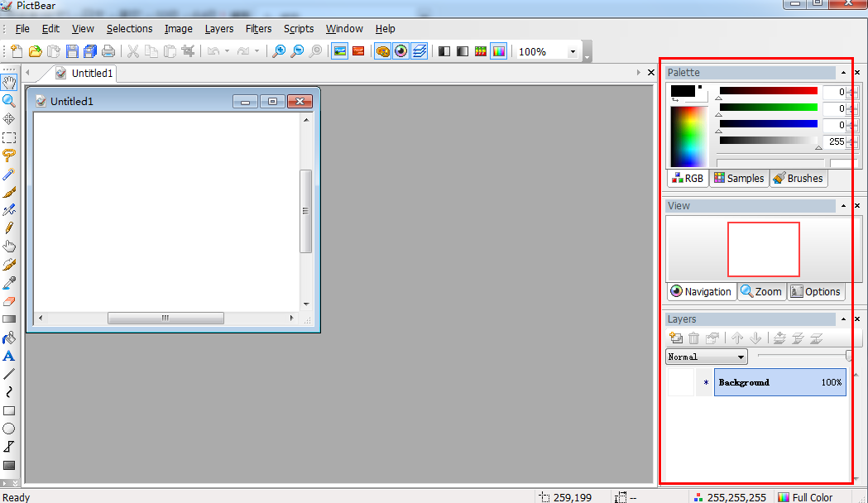868x503 pixels.
Task: Toggle the Layers window toolbar button
Action: click(419, 51)
